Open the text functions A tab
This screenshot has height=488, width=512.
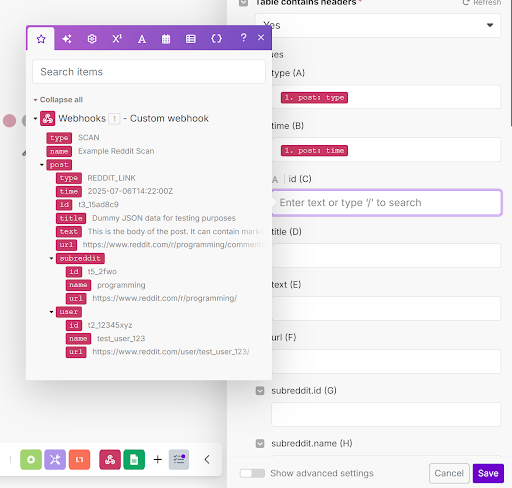142,39
